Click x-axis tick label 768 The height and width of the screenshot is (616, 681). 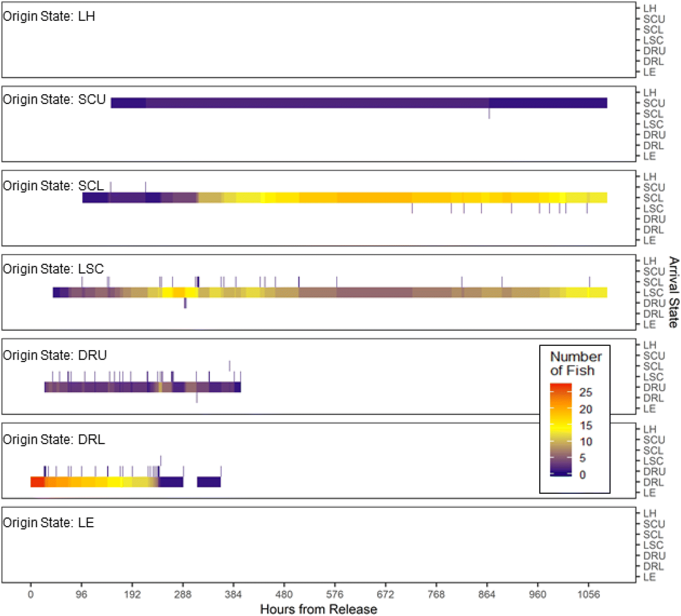436,594
